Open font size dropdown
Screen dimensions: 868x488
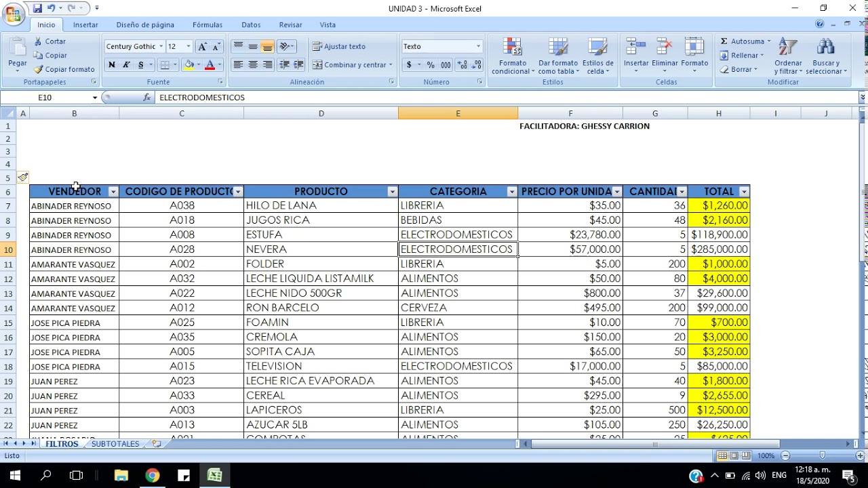point(189,46)
